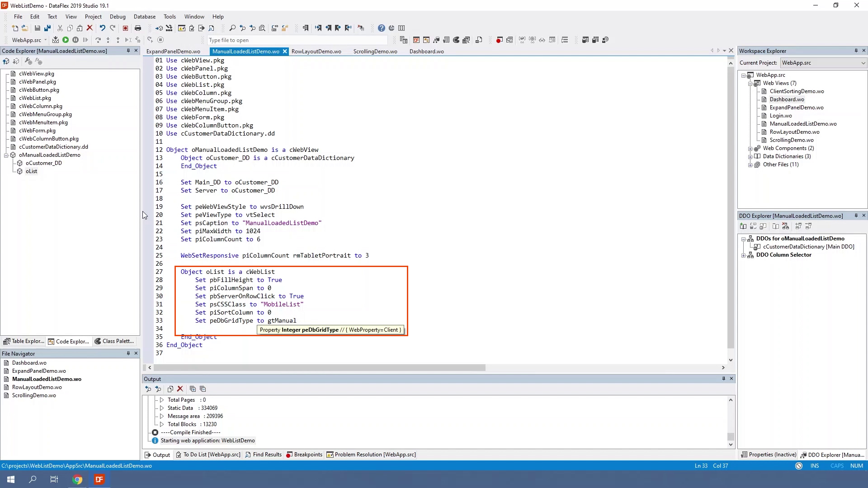Screen dimensions: 868x488
Task: Collapse the oManualLoadedListDemo tree node
Action: [x=6, y=155]
